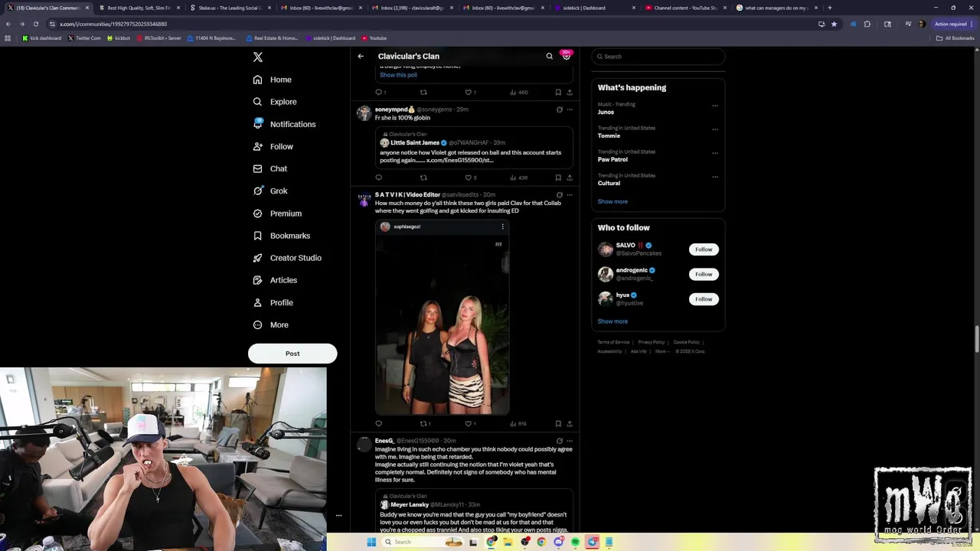The height and width of the screenshot is (551, 980).
Task: Click Post button in sidebar
Action: pyautogui.click(x=292, y=354)
